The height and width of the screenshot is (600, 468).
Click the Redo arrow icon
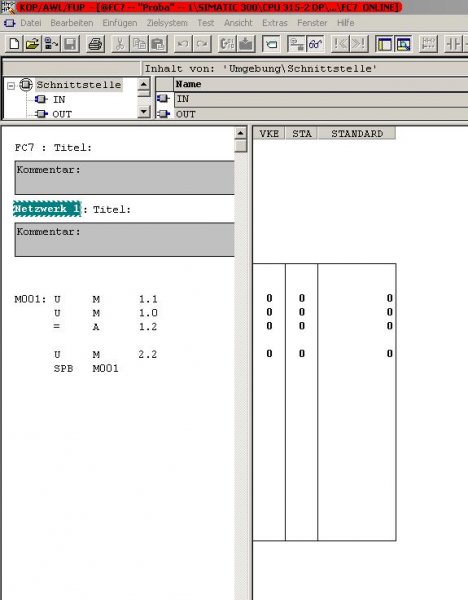pyautogui.click(x=202, y=44)
